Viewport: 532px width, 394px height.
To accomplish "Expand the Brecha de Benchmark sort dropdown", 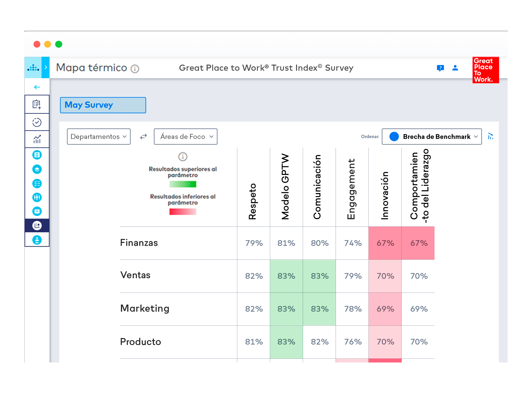I will point(431,137).
